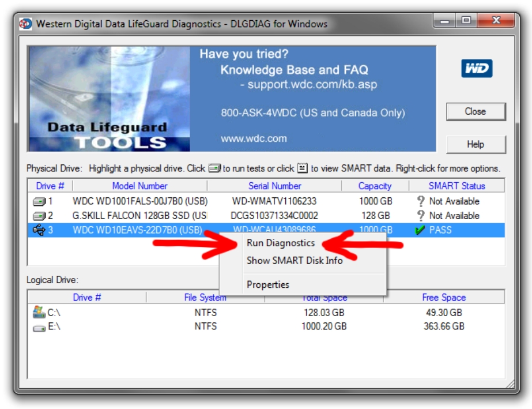
Task: Click the 1000 GB capacity of drive 1
Action: [376, 201]
